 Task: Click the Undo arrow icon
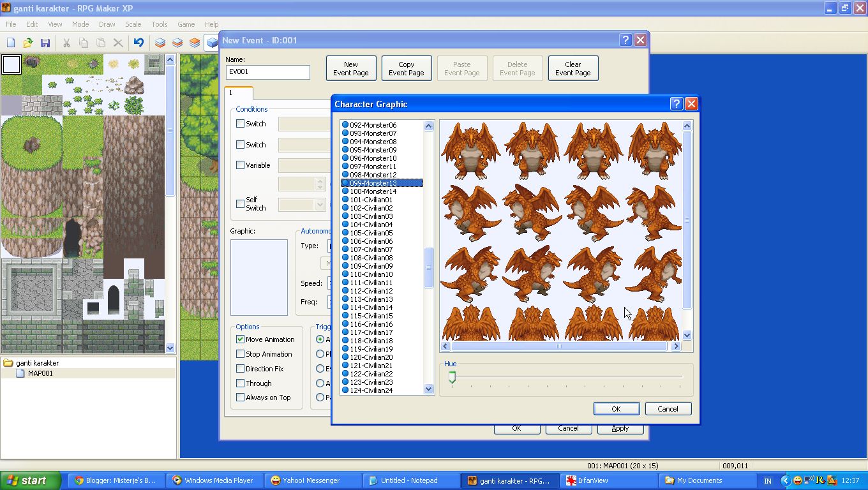pos(138,43)
